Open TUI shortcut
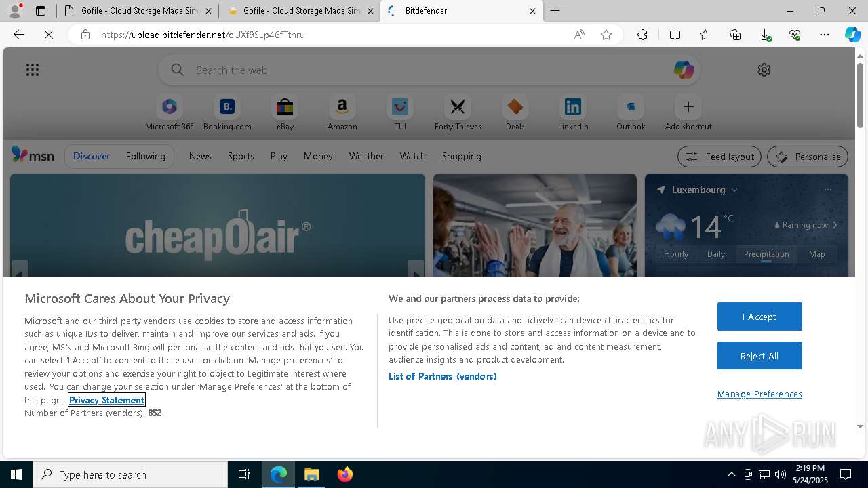 (x=400, y=113)
